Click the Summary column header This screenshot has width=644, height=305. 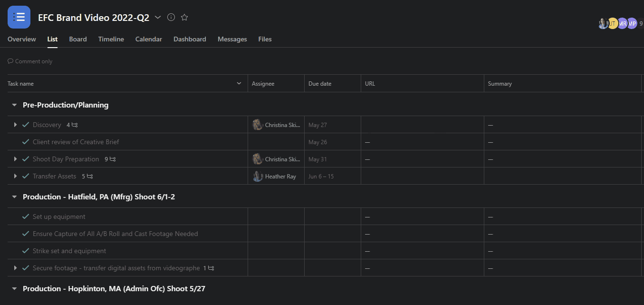tap(563, 83)
